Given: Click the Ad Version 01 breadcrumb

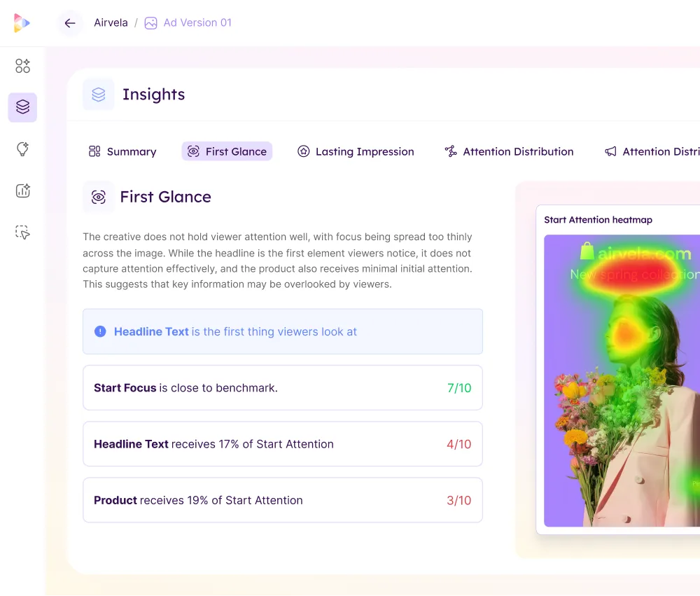Looking at the screenshot, I should pyautogui.click(x=197, y=23).
